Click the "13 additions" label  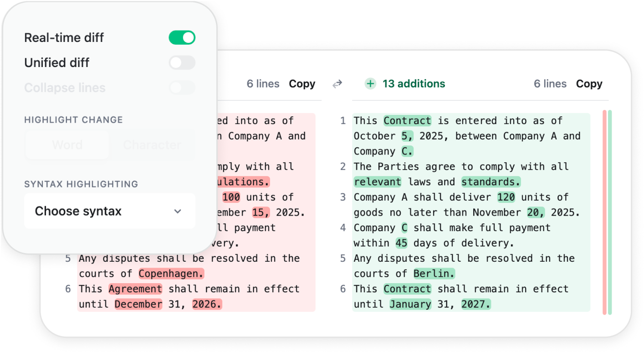[414, 84]
